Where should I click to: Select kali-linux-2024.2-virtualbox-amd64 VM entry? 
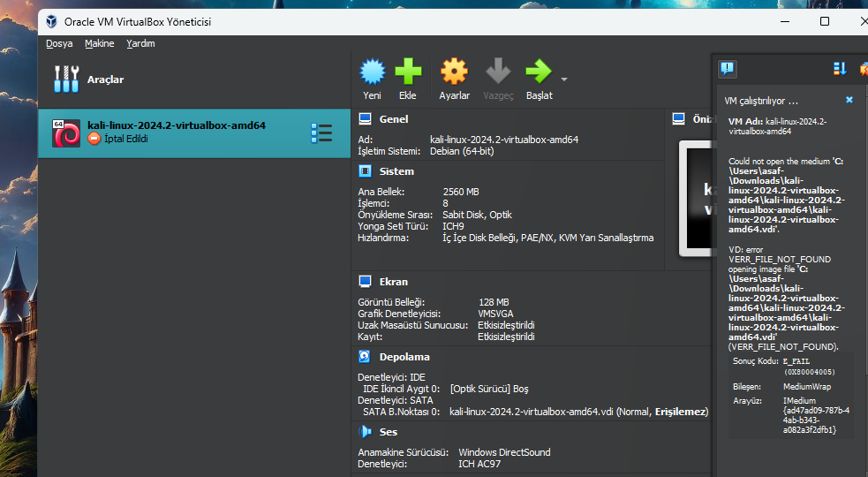(x=194, y=133)
